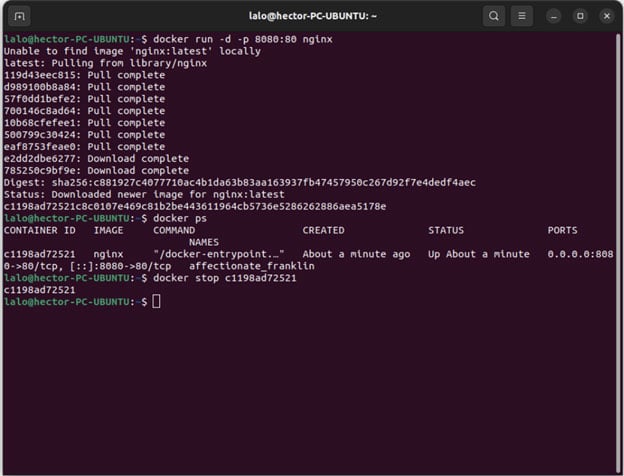Click the full container hash c1198ad72521c8c0107e…

click(x=195, y=207)
